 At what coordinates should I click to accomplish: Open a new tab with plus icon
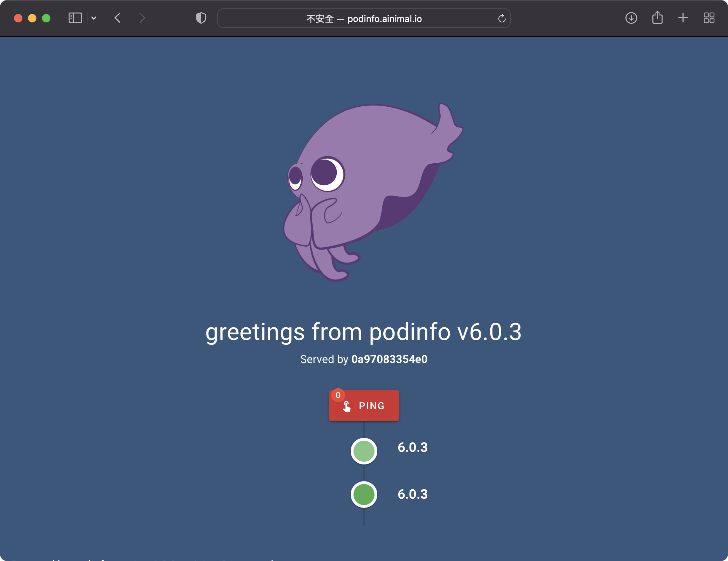[683, 18]
